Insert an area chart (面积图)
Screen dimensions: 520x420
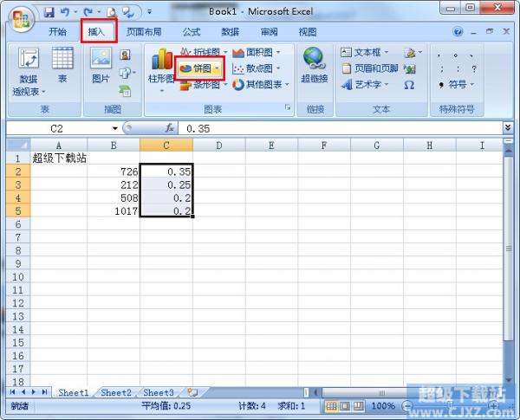tap(257, 52)
